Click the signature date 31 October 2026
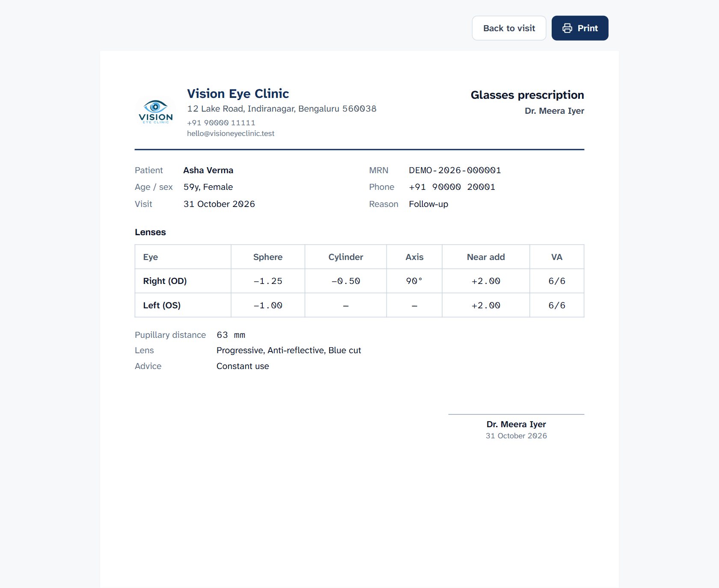This screenshot has height=588, width=719. [x=516, y=436]
